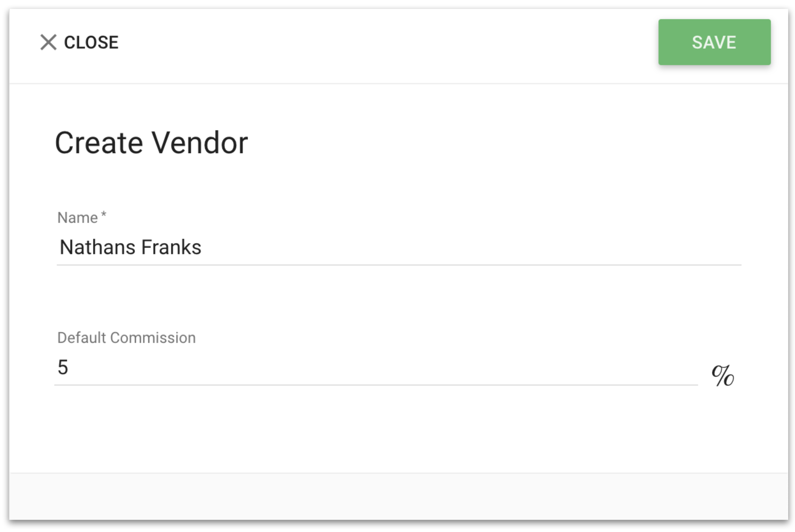Click the word Vendor in the title
This screenshot has height=532, width=795.
pos(200,143)
